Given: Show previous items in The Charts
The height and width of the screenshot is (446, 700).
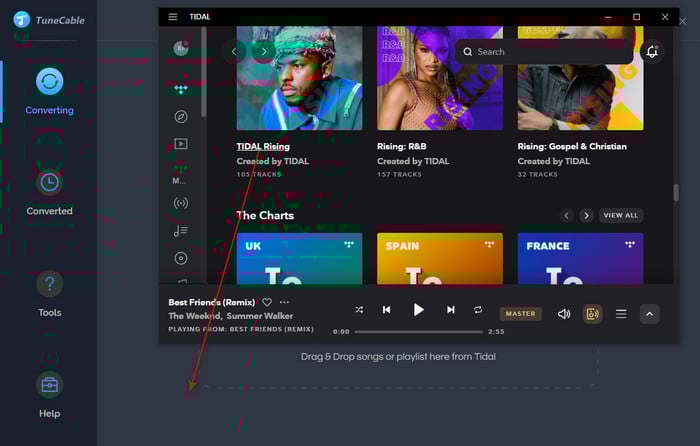Looking at the screenshot, I should [567, 216].
